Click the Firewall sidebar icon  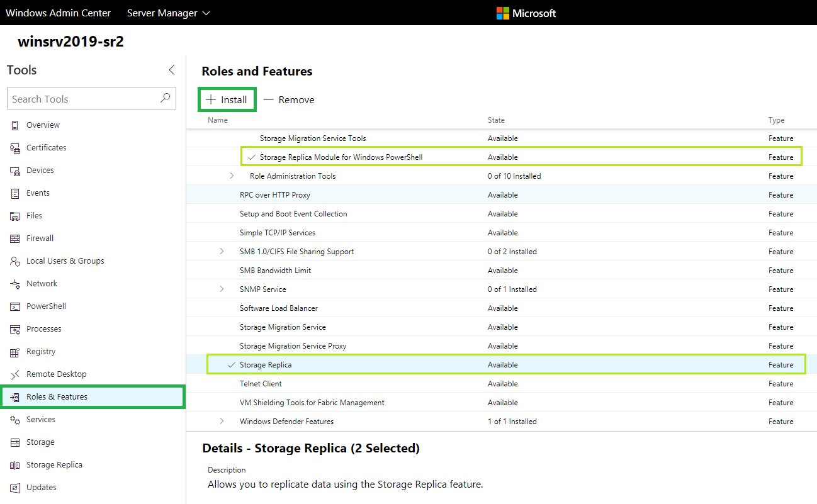(15, 238)
